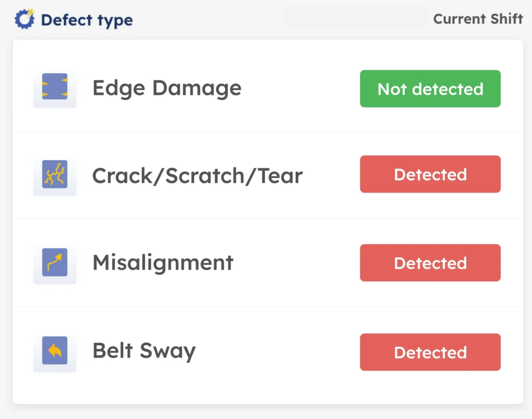The image size is (532, 419).
Task: Open the Belt Sway defect name
Action: tap(144, 351)
